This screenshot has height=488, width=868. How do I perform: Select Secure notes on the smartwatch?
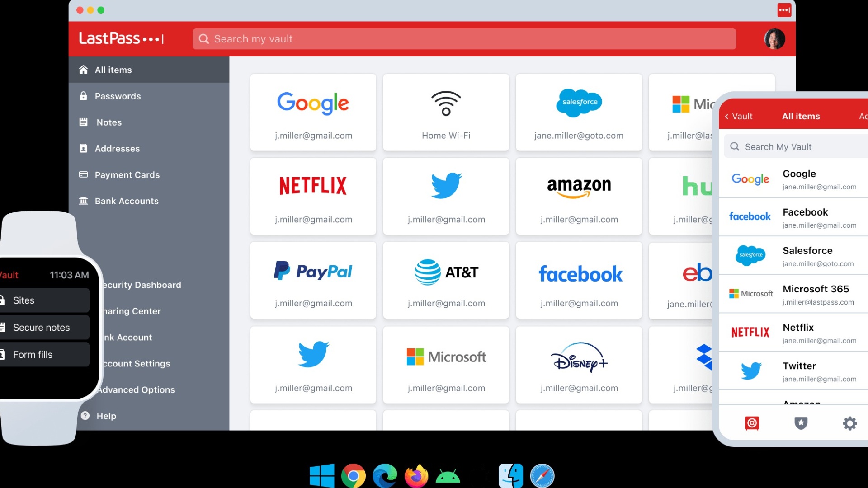click(41, 327)
